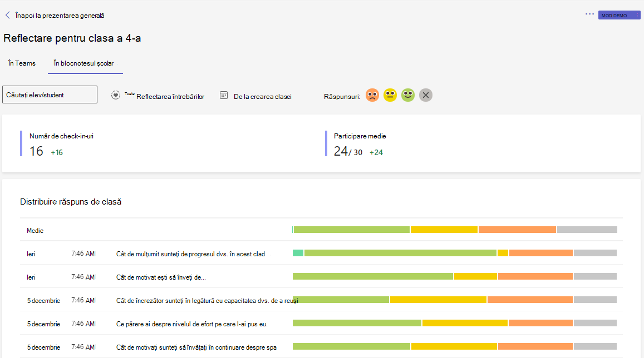644x358 pixels.
Task: Click the back arrow chevron icon
Action: tap(7, 15)
